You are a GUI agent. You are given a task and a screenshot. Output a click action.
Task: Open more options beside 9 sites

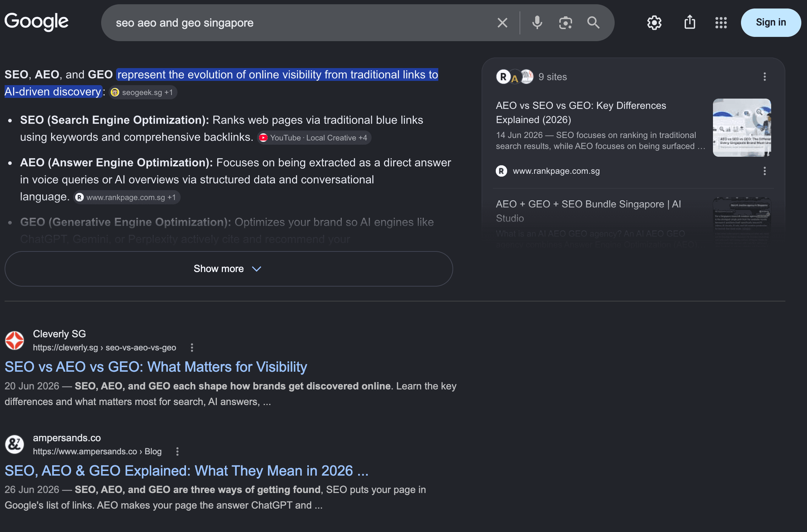point(765,77)
